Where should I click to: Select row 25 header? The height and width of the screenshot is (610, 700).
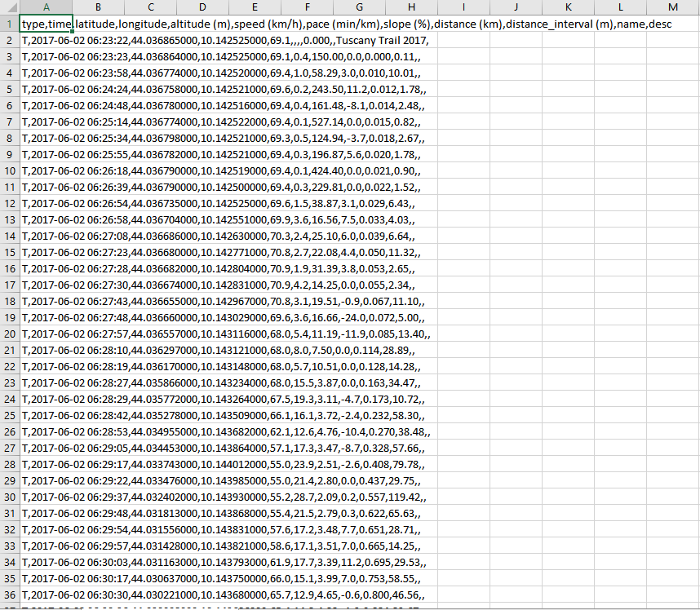coord(9,415)
